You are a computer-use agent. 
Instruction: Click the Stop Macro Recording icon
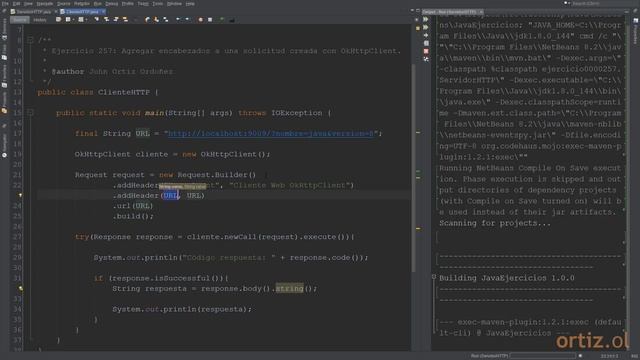(x=210, y=19)
